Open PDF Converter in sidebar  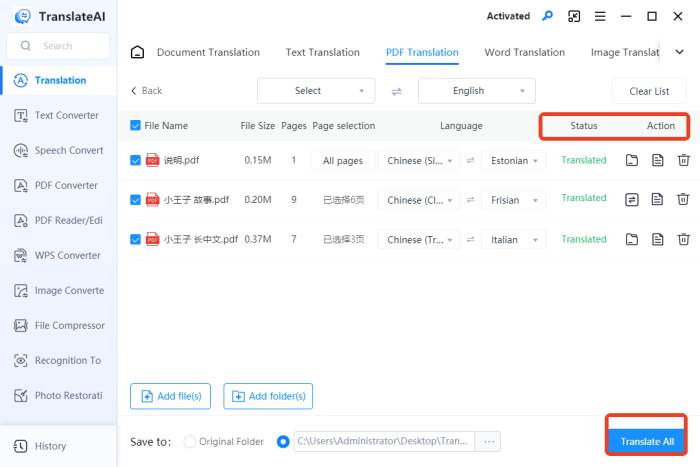point(58,185)
